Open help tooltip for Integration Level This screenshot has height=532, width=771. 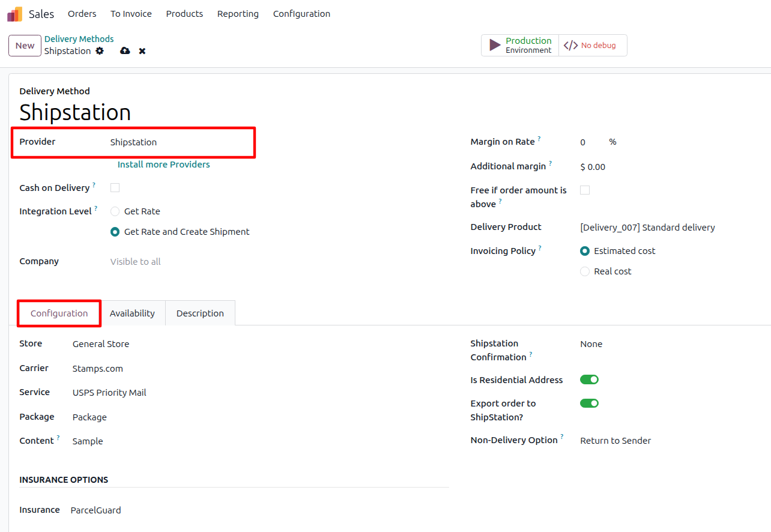pos(96,208)
